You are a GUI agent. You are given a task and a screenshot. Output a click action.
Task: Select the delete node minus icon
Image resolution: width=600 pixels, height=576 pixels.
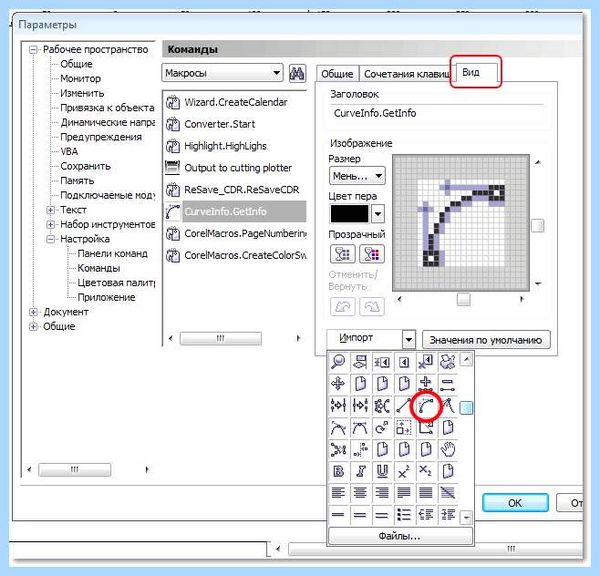point(447,383)
